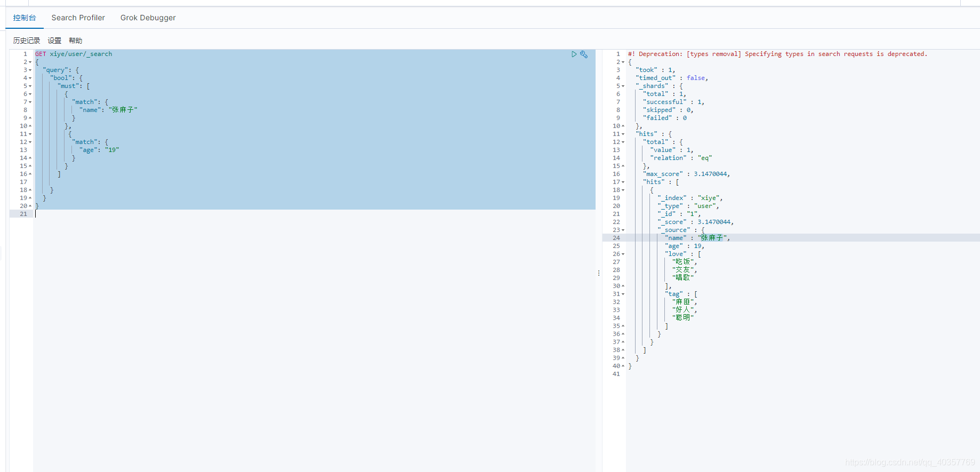This screenshot has width=980, height=472.
Task: Run the query with the play icon
Action: (574, 54)
